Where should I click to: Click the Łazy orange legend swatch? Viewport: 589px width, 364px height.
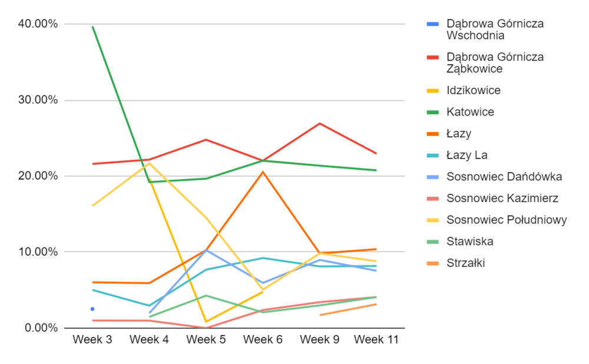[432, 134]
